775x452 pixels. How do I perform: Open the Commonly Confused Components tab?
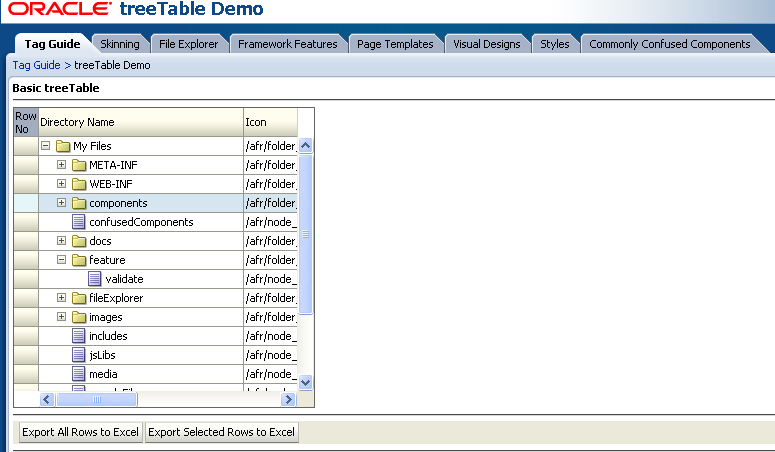(x=669, y=44)
